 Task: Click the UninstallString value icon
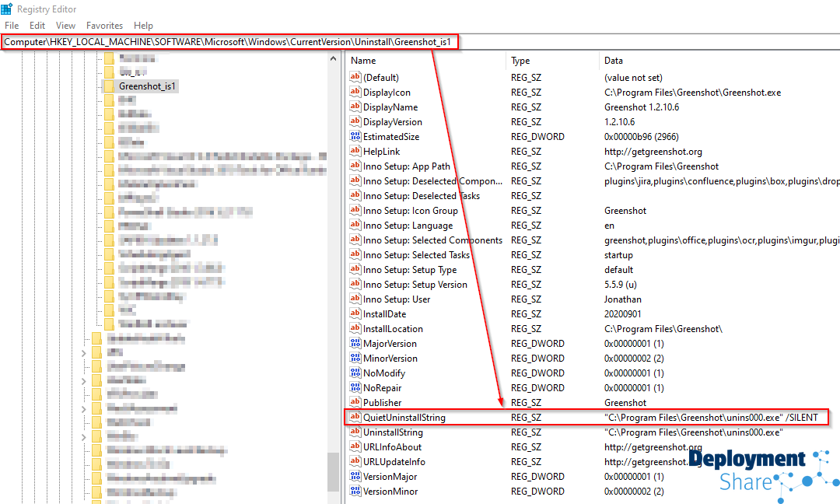[x=355, y=432]
